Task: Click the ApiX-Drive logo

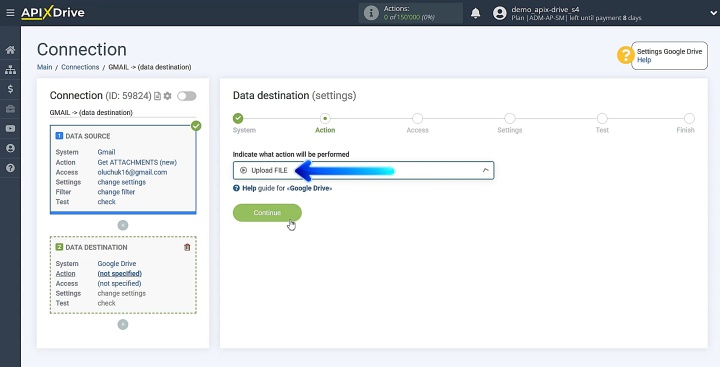Action: (53, 13)
